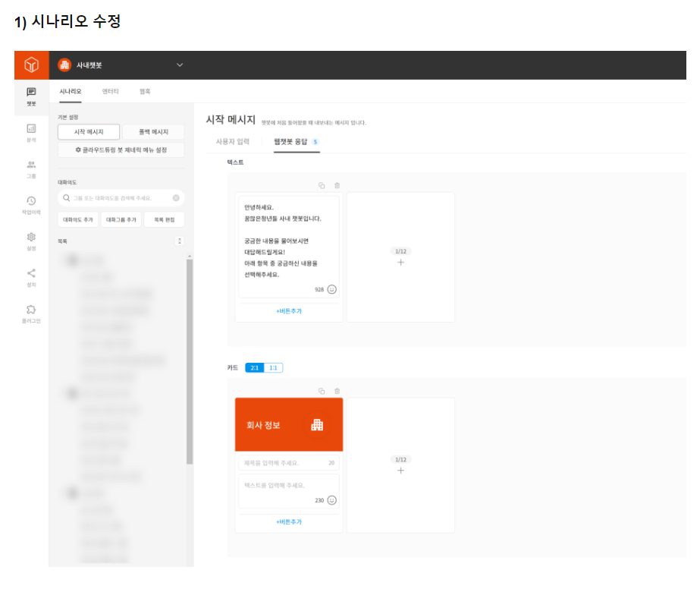Delete the 회사 정보 card trash icon
This screenshot has width=700, height=589.
(337, 392)
